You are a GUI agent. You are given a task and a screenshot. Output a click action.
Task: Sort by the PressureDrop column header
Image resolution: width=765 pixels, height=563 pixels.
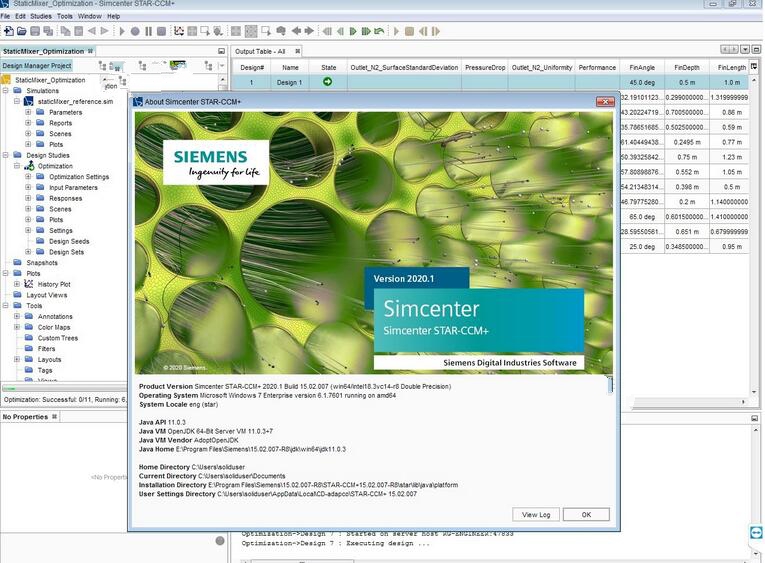(484, 67)
